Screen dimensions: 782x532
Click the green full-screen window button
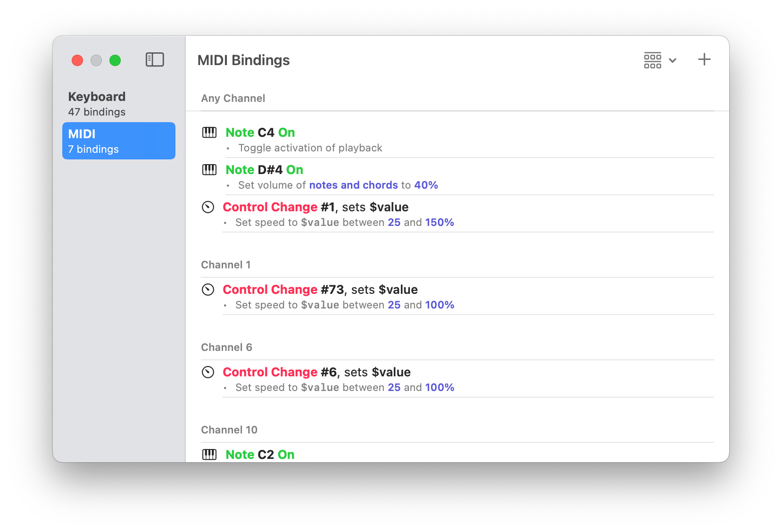115,60
